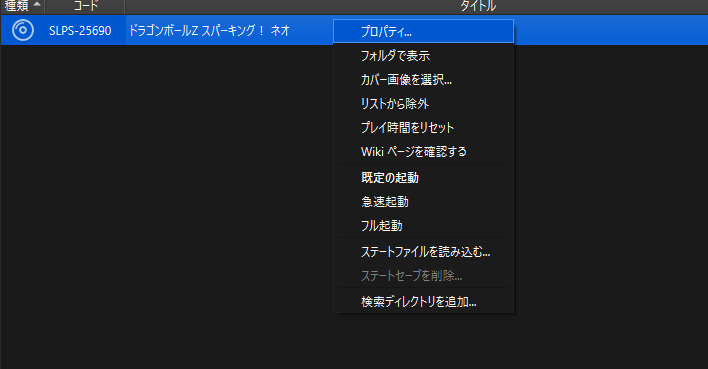Open Wiki ページを確認する

tap(424, 151)
